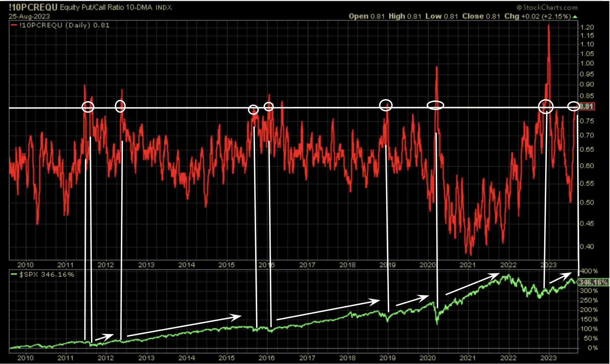The image size is (610, 364).
Task: Click the short arrow near 2012 in SPX panel
Action: point(104,337)
